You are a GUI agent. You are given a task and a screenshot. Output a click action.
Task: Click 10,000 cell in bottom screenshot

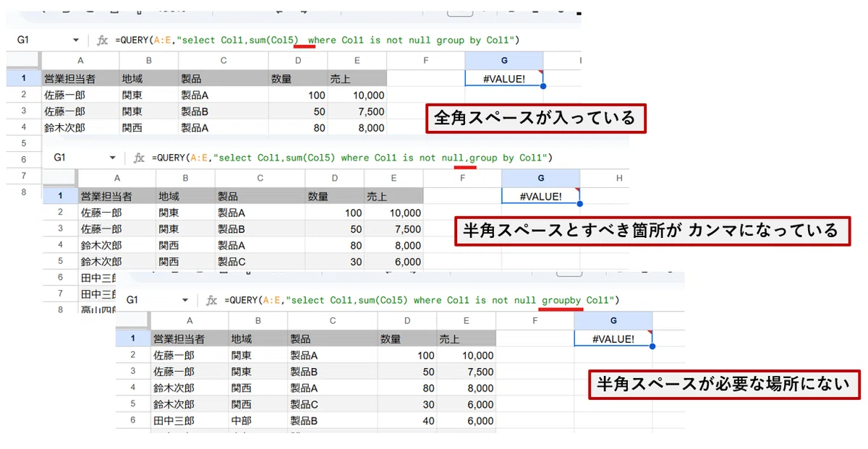coord(467,355)
